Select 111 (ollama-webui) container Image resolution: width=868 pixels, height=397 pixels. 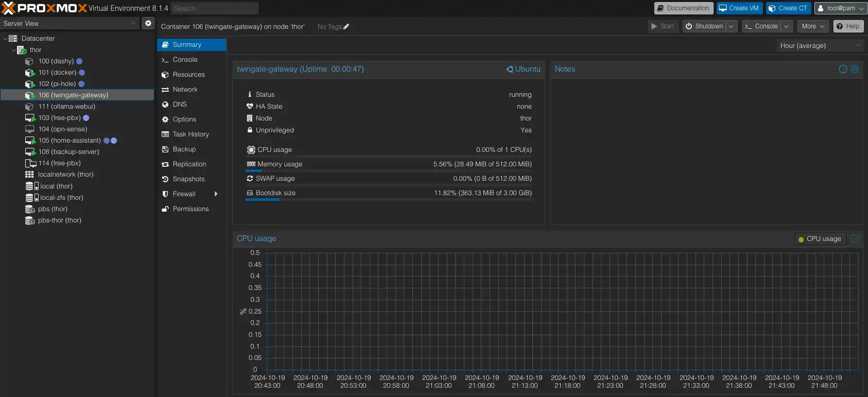(67, 107)
